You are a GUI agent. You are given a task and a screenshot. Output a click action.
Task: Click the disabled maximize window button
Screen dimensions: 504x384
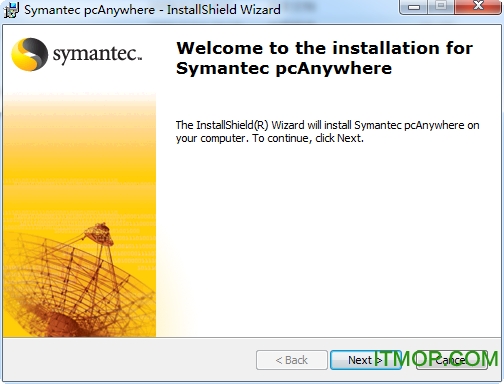(441, 7)
